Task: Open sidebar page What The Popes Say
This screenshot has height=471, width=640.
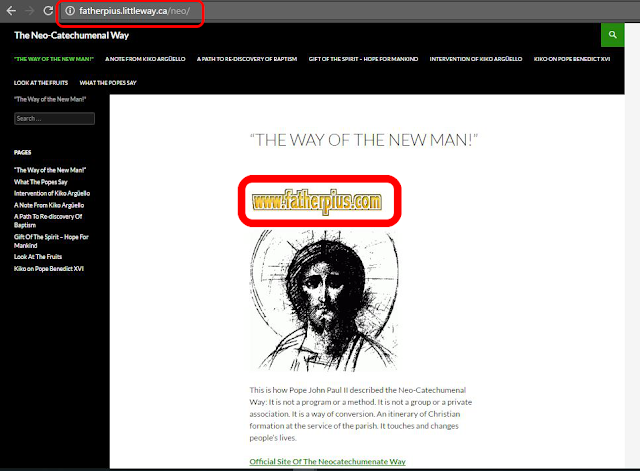Action: pyautogui.click(x=40, y=182)
